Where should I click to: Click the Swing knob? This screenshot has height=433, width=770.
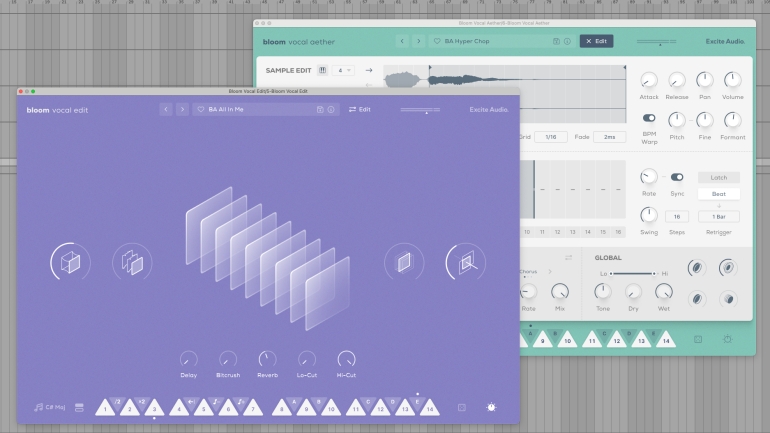pos(649,216)
